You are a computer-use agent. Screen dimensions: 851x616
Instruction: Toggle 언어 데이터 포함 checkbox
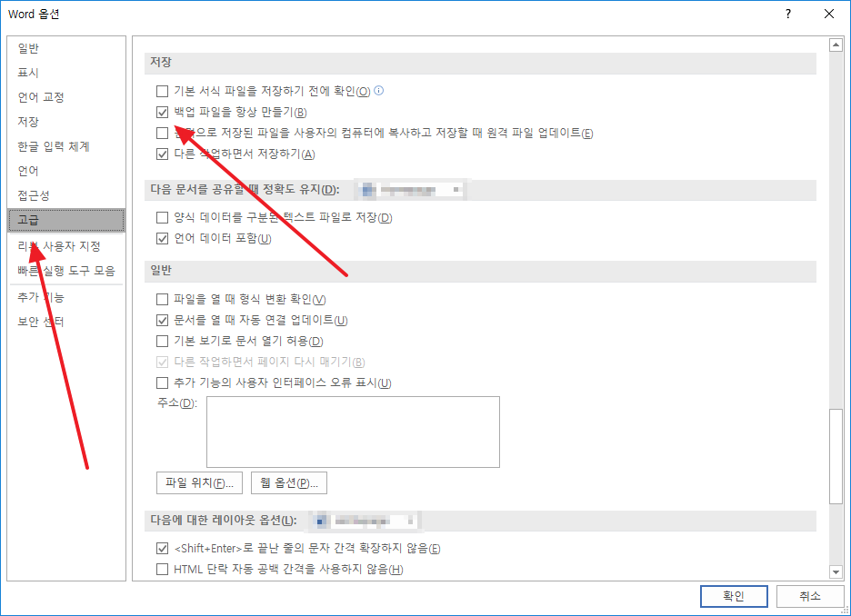click(162, 239)
